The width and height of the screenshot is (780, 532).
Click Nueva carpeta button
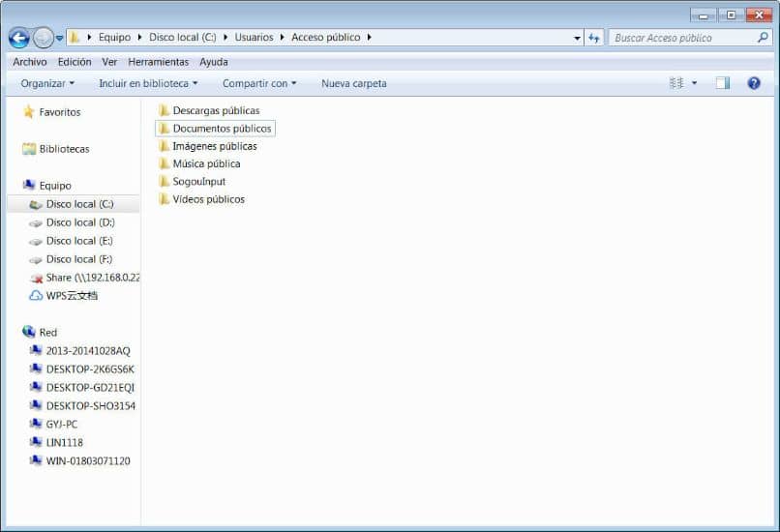click(353, 83)
